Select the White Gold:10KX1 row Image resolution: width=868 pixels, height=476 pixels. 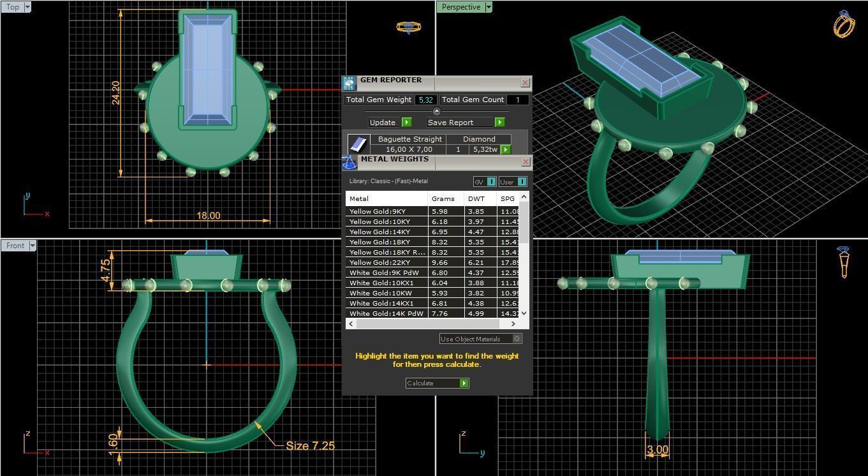pyautogui.click(x=433, y=283)
